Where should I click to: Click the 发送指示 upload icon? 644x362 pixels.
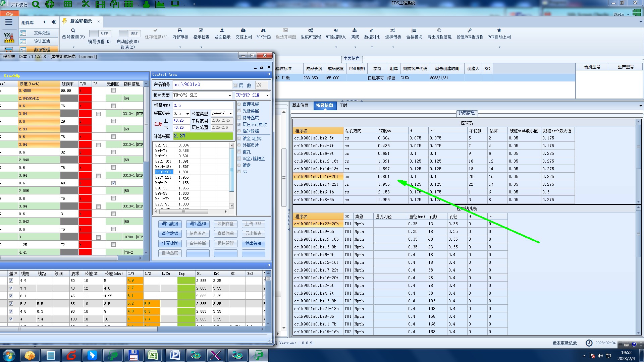(222, 31)
